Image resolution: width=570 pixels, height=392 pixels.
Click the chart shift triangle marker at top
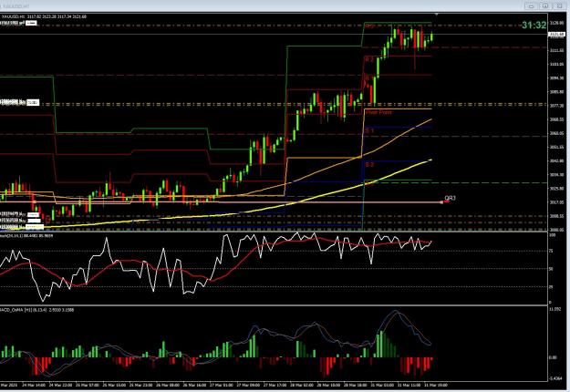tap(437, 15)
